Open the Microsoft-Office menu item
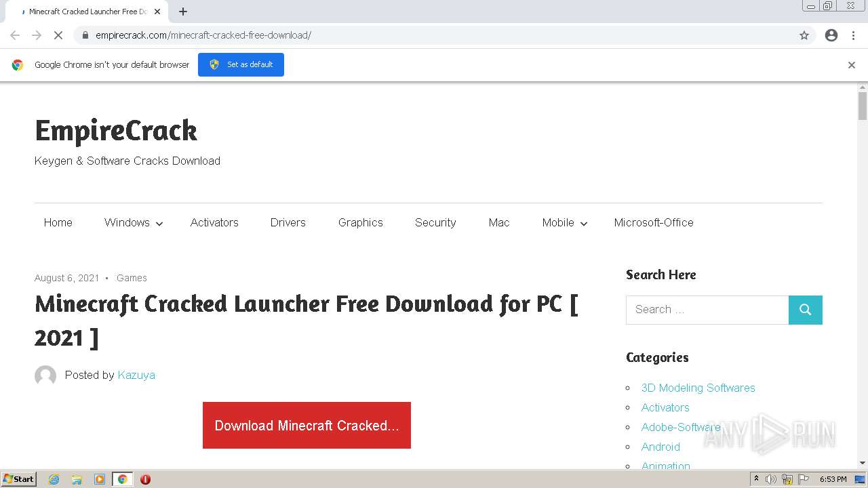This screenshot has height=488, width=868. click(654, 222)
